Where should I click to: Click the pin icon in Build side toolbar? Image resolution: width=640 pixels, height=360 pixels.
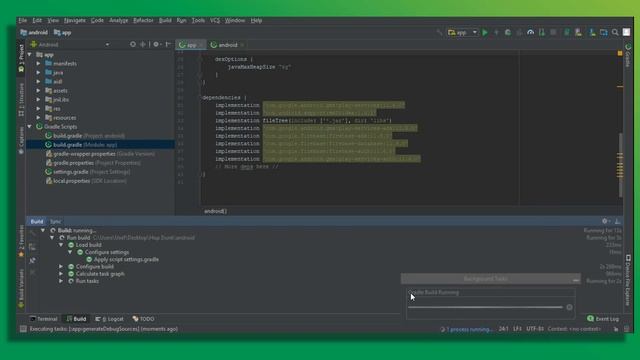(32, 260)
